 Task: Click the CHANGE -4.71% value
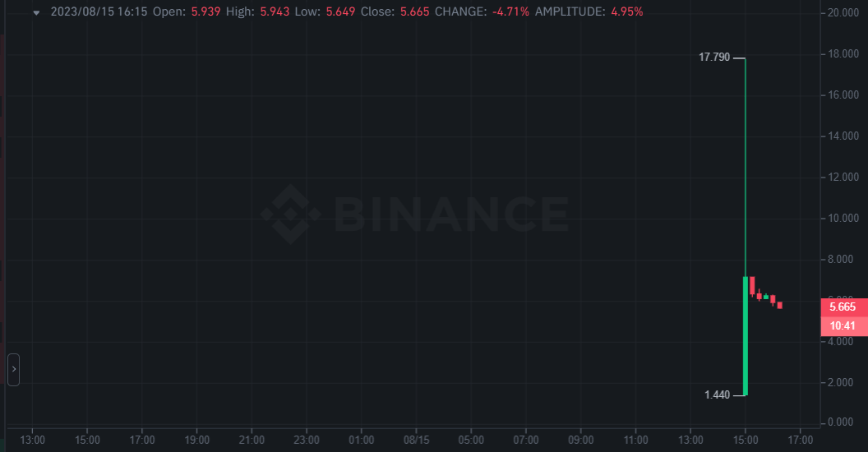[511, 12]
